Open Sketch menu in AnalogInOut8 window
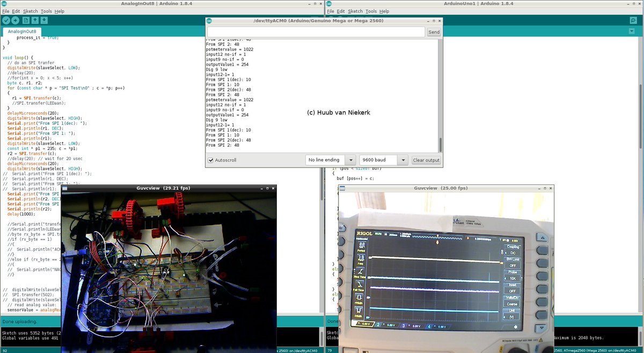The width and height of the screenshot is (644, 353). (31, 11)
